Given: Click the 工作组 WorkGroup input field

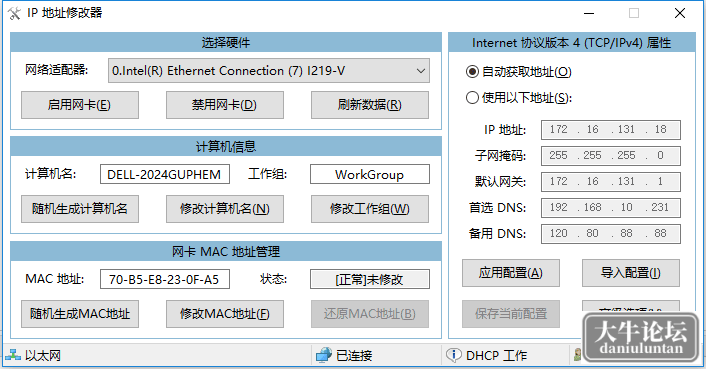Looking at the screenshot, I should [x=370, y=174].
